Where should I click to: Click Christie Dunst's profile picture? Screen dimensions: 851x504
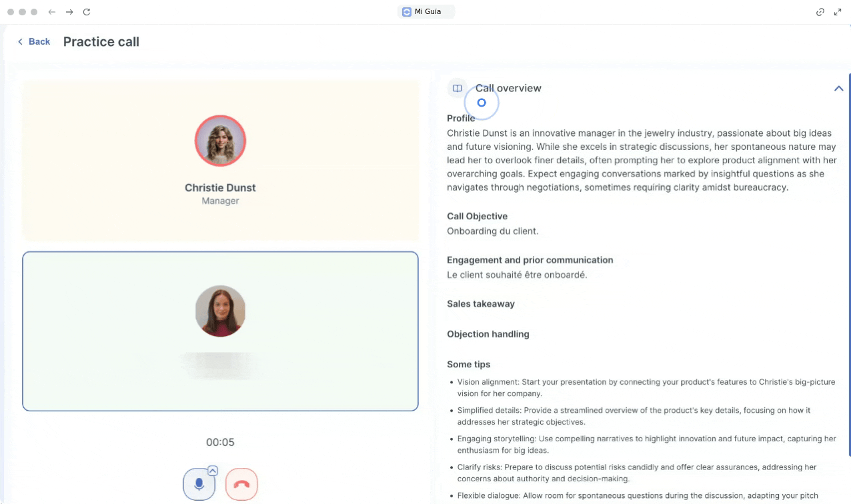[220, 141]
